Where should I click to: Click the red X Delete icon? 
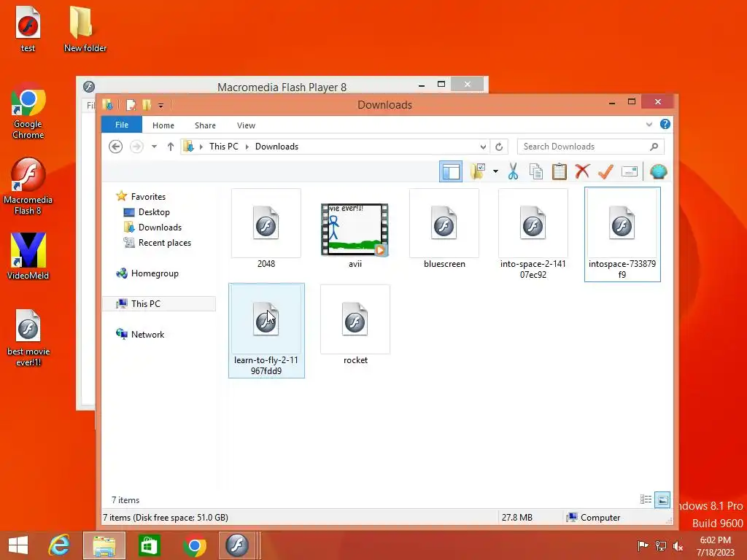click(x=582, y=171)
